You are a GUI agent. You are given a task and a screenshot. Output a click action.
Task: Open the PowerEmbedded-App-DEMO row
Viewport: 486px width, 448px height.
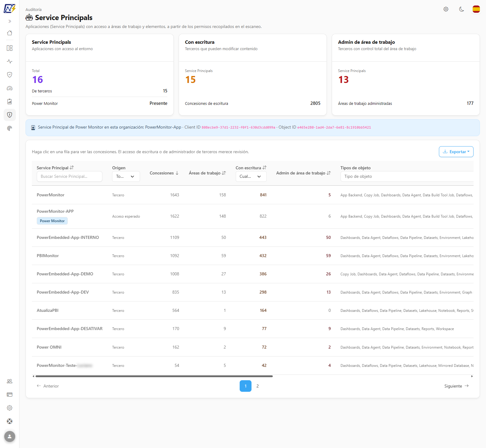click(253, 274)
